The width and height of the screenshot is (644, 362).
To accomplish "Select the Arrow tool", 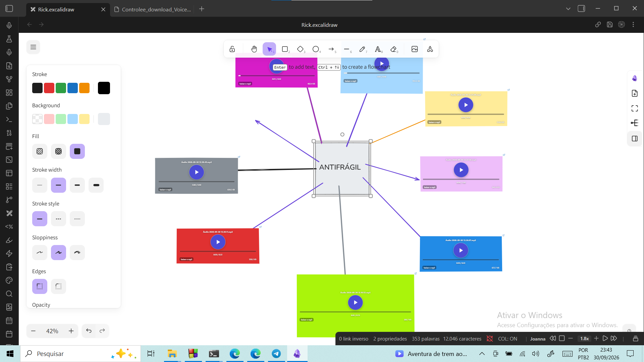I will tap(331, 49).
